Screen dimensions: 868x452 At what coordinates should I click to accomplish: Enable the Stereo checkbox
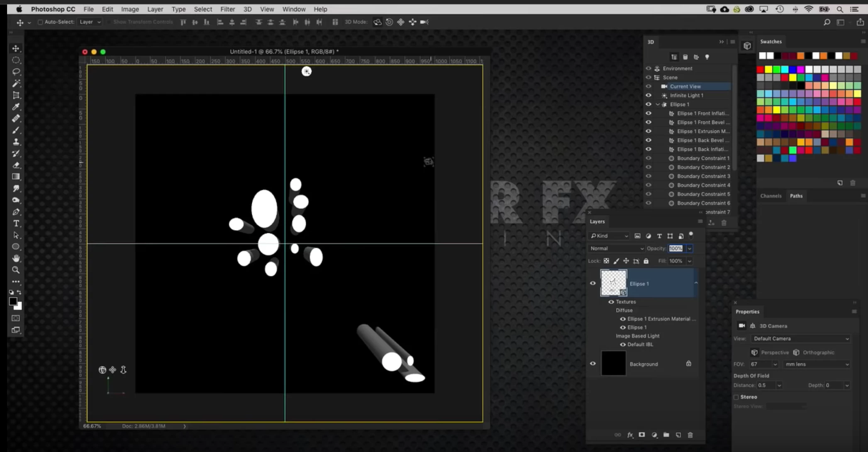[x=736, y=397]
